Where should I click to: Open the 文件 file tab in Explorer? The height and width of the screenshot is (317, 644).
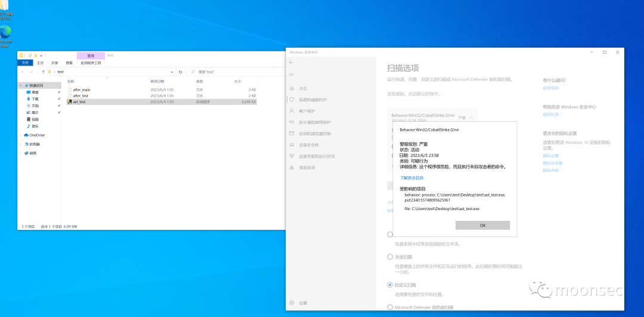tap(25, 63)
